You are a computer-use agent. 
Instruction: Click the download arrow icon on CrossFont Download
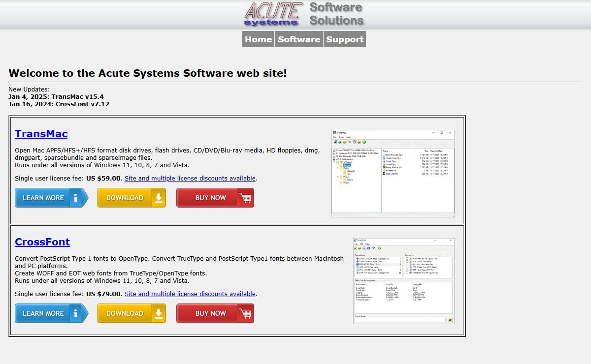point(158,313)
